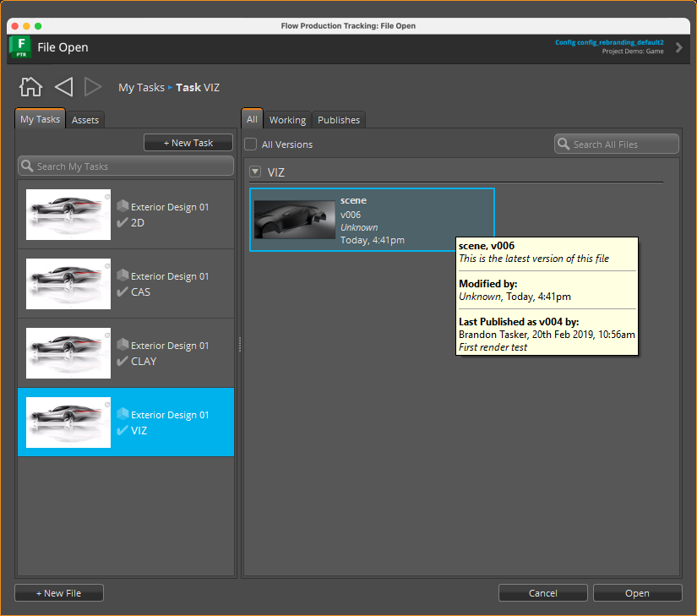Go to the Home navigation icon
This screenshot has width=697, height=616.
pyautogui.click(x=30, y=87)
